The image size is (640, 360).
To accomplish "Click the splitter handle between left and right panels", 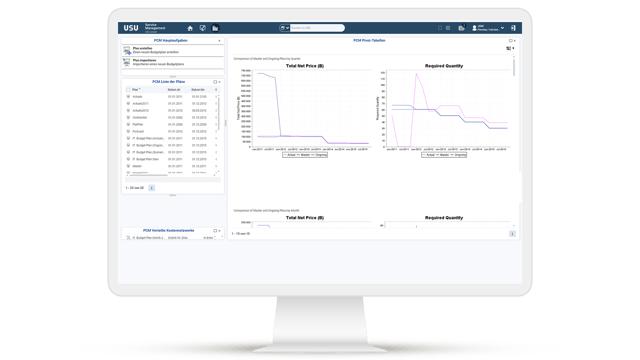I will tap(225, 123).
